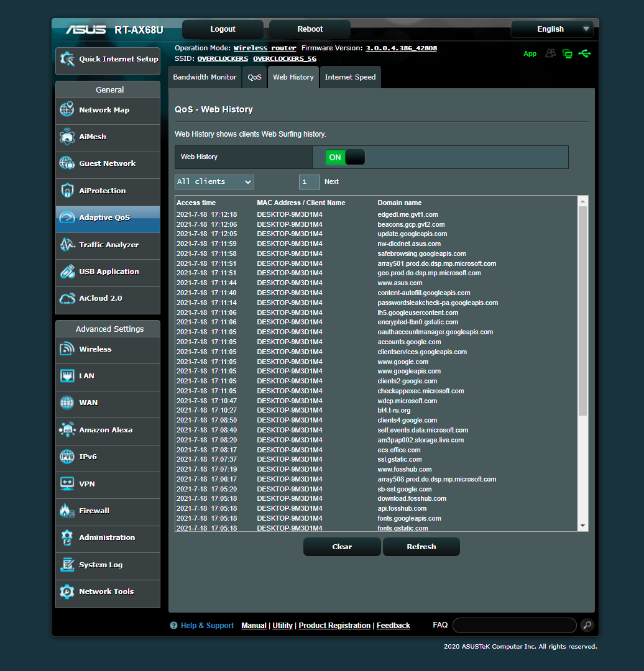
Task: Click the FAQ search text box
Action: [x=514, y=625]
